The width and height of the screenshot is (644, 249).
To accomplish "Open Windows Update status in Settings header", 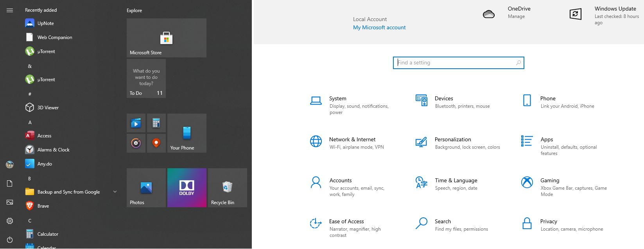I will coord(616,15).
